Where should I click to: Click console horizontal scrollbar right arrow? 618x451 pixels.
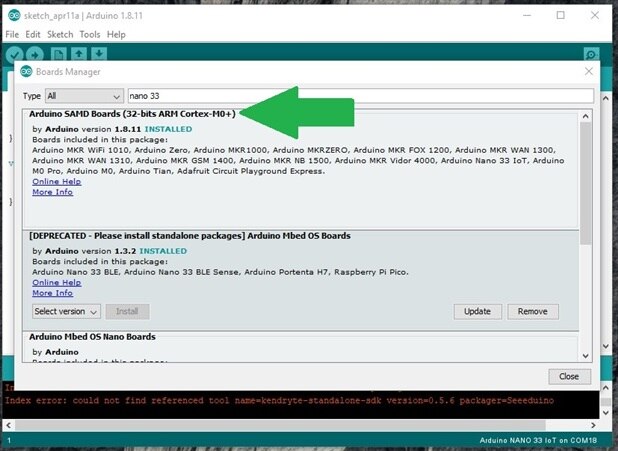[x=593, y=425]
